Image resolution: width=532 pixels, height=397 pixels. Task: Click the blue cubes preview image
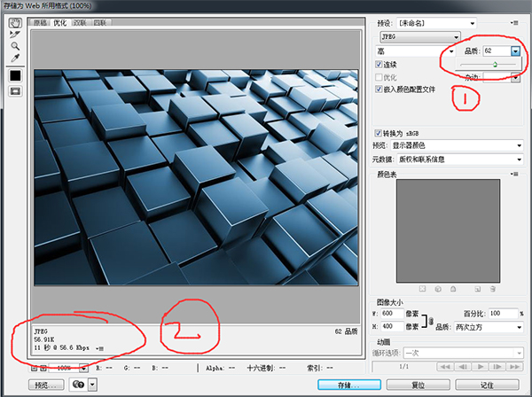pyautogui.click(x=196, y=177)
